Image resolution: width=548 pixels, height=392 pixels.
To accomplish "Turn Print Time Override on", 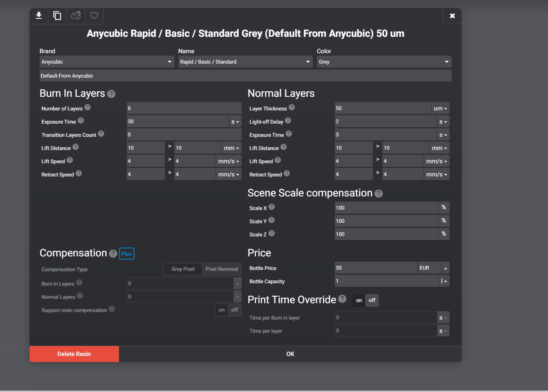I will [359, 300].
